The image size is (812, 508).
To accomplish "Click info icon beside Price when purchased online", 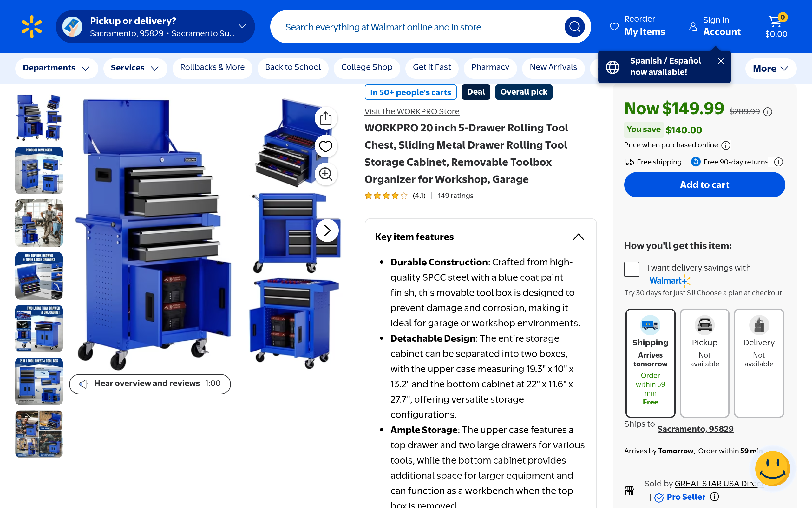I will tap(726, 145).
